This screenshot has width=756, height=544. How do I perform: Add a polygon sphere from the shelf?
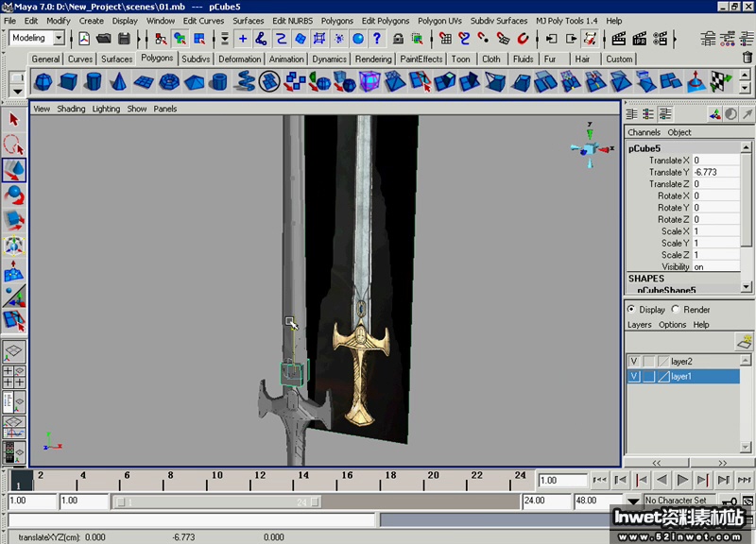[43, 81]
